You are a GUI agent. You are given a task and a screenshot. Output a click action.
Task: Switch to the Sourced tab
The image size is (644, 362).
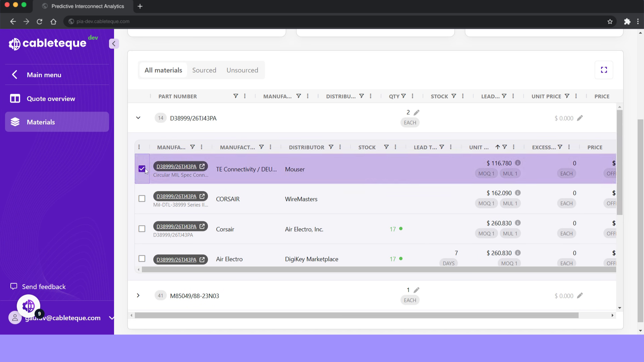204,70
